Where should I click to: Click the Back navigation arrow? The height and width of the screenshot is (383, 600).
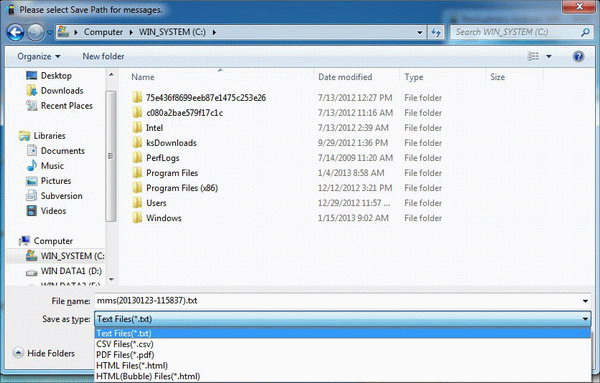(15, 32)
